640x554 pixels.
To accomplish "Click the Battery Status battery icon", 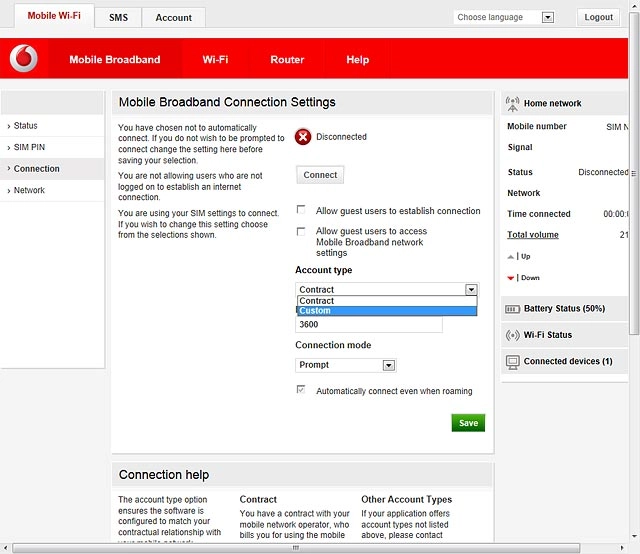I will click(512, 309).
